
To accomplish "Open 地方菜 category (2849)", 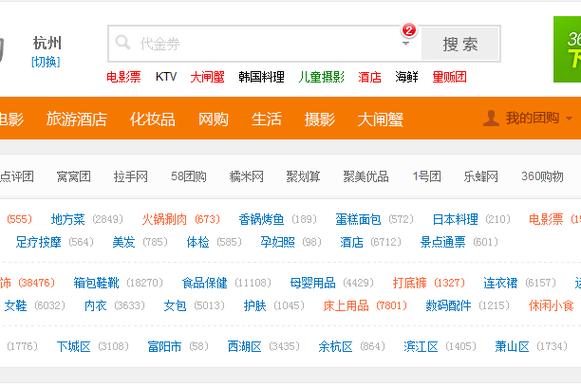I will point(68,219).
